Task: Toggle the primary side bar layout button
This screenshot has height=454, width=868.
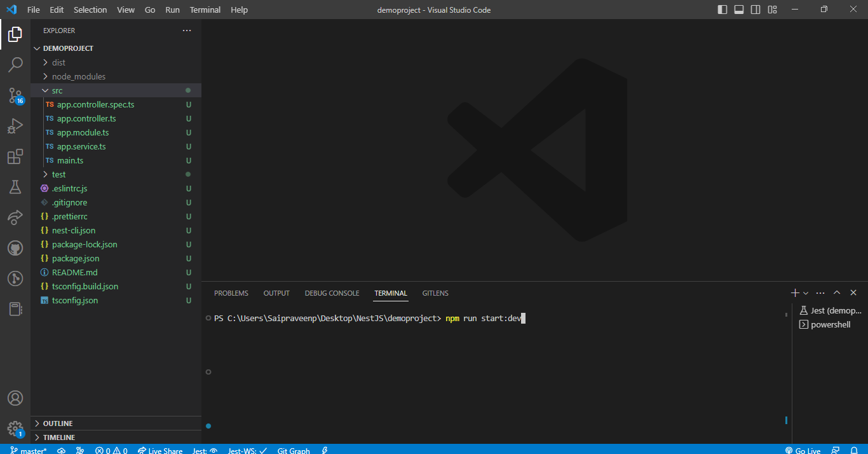Action: [722, 10]
